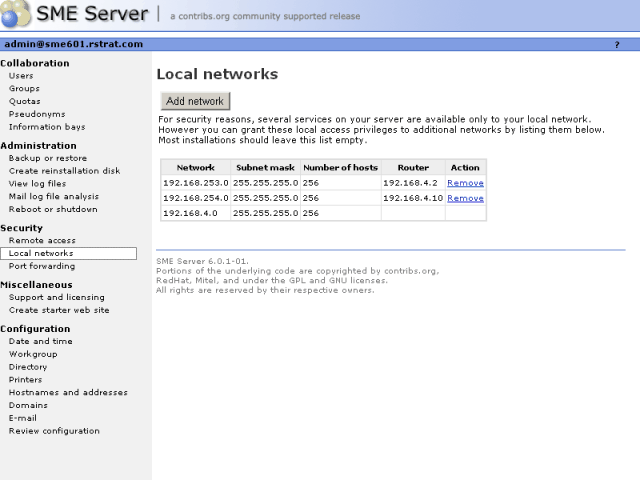Click the Local networks page heading
640x480 pixels.
point(217,74)
